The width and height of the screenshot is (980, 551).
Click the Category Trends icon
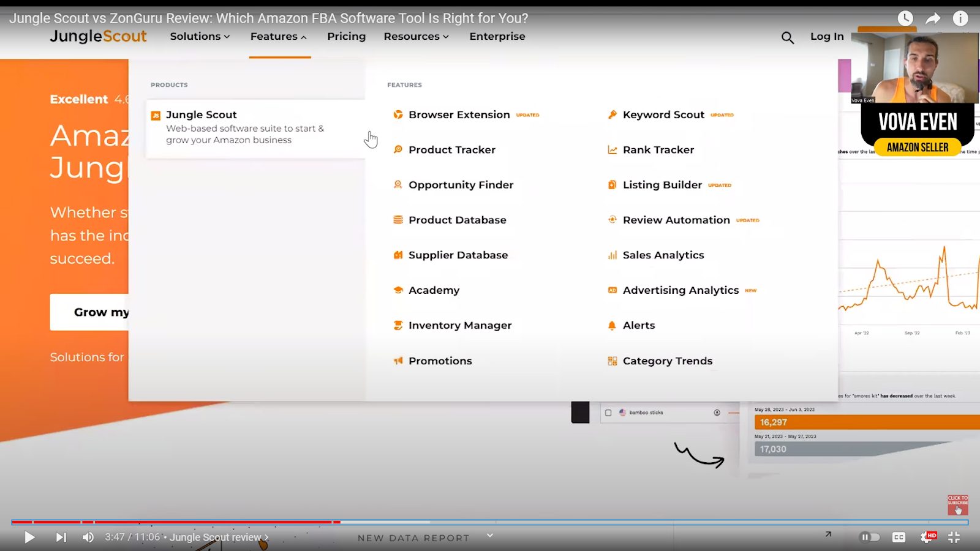click(x=612, y=361)
